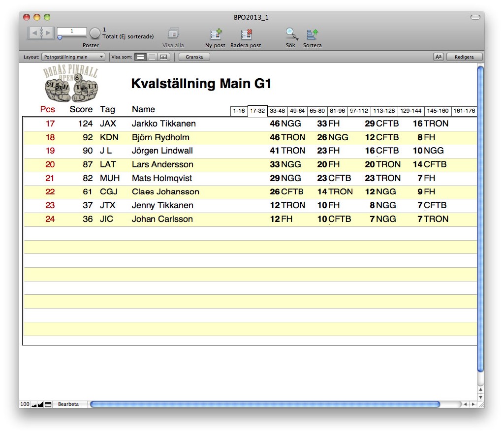
Task: Select the 49-64 tab
Action: (297, 111)
